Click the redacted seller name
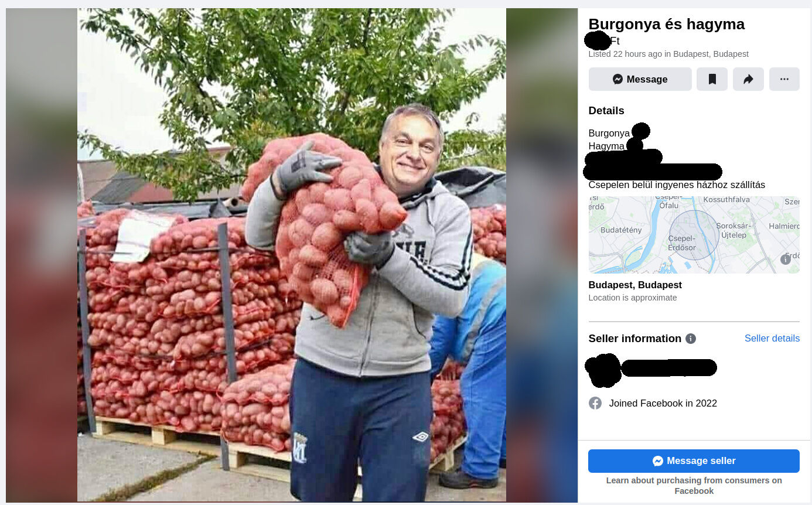812x505 pixels. [668, 368]
